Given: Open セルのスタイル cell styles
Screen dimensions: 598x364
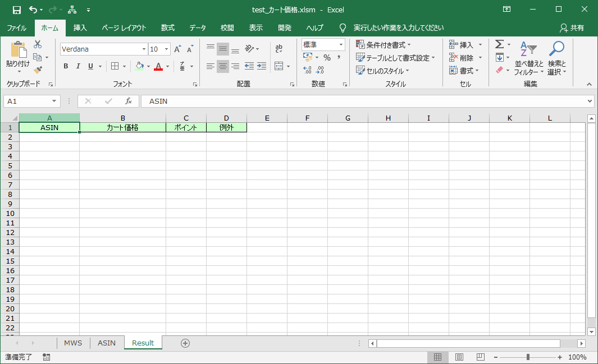Looking at the screenshot, I should [382, 70].
